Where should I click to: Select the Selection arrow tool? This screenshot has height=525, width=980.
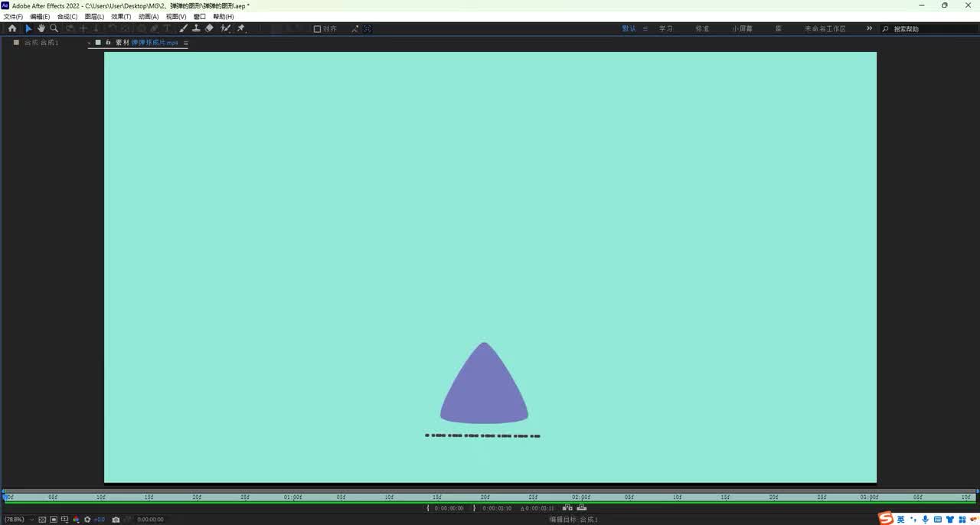pos(28,28)
